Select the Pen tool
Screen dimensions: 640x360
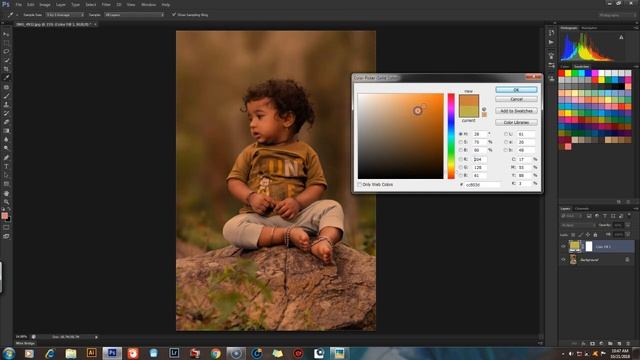[x=6, y=158]
